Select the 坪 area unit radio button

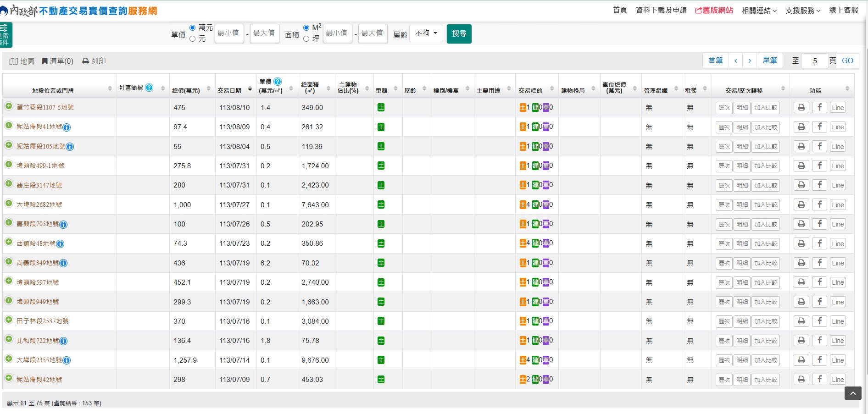[x=306, y=39]
